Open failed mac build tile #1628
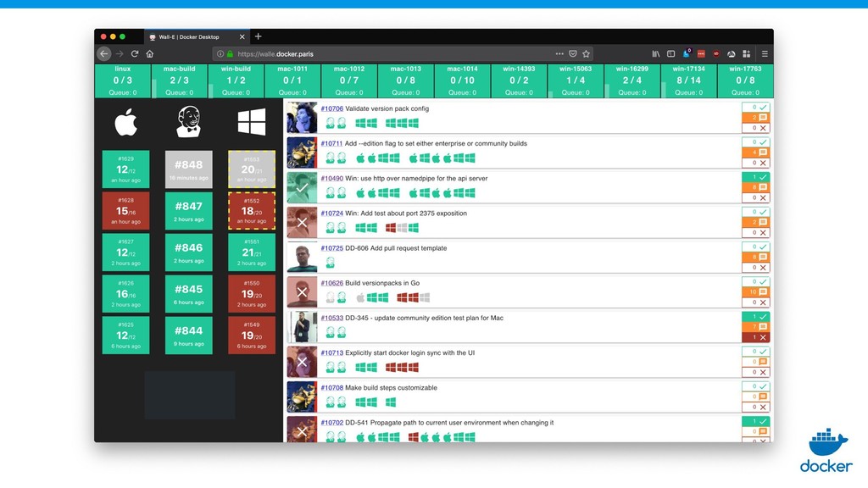The width and height of the screenshot is (868, 488). tap(125, 211)
